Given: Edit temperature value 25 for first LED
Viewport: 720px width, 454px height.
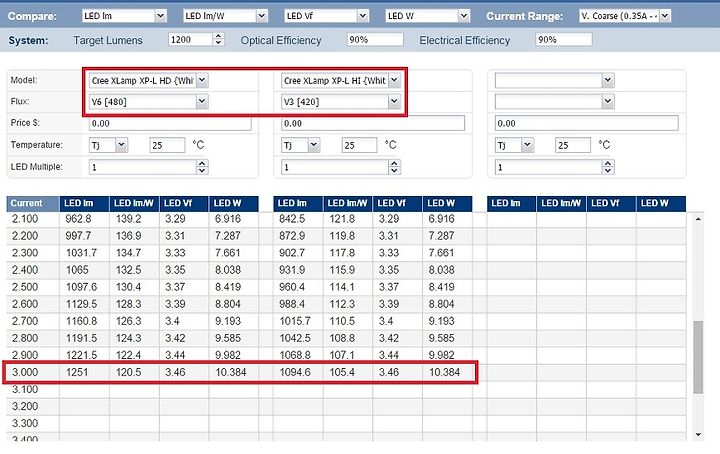Looking at the screenshot, I should point(167,146).
